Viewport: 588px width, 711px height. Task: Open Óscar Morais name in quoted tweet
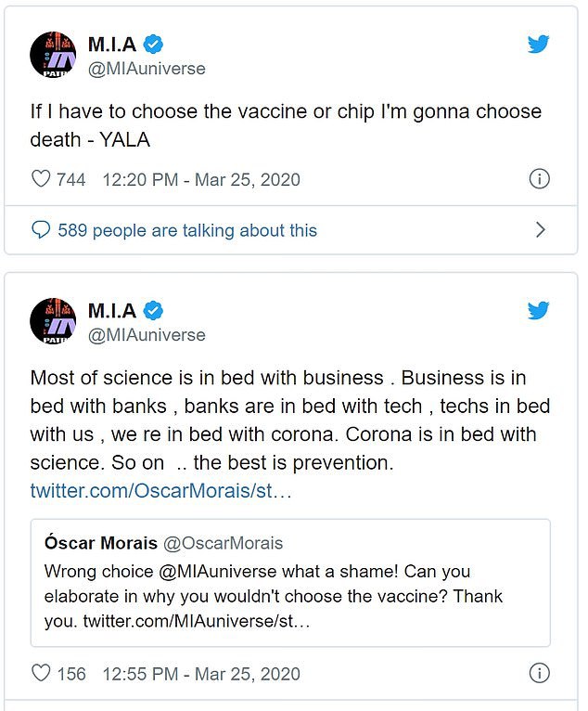tap(100, 543)
